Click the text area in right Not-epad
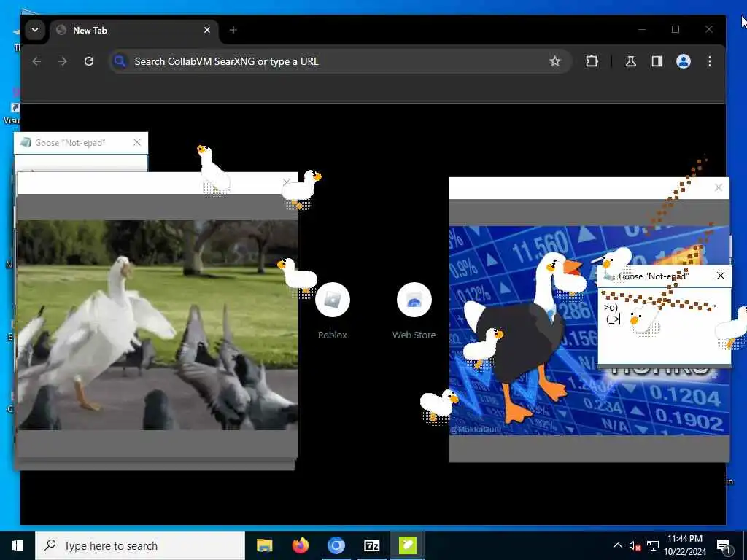The width and height of the screenshot is (747, 560). (x=664, y=326)
